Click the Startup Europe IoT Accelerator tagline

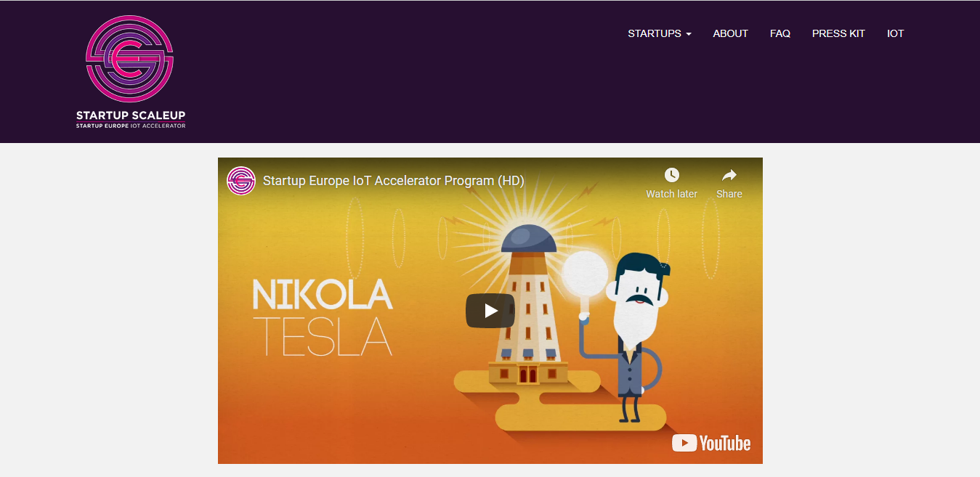pyautogui.click(x=131, y=126)
